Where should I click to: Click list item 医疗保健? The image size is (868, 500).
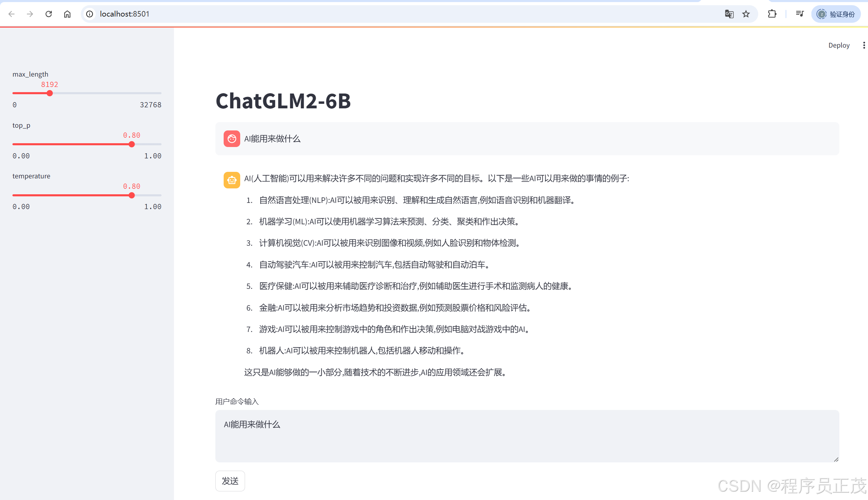click(416, 286)
